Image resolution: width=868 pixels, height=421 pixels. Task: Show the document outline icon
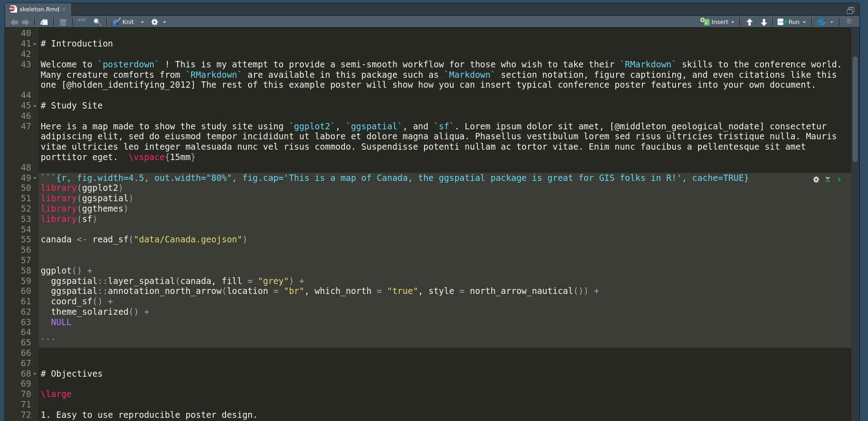(849, 21)
